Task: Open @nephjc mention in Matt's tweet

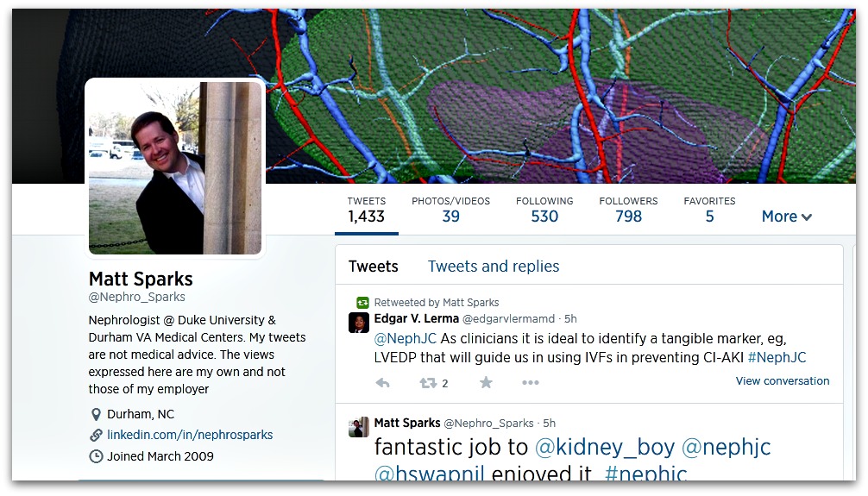Action: pyautogui.click(x=726, y=448)
